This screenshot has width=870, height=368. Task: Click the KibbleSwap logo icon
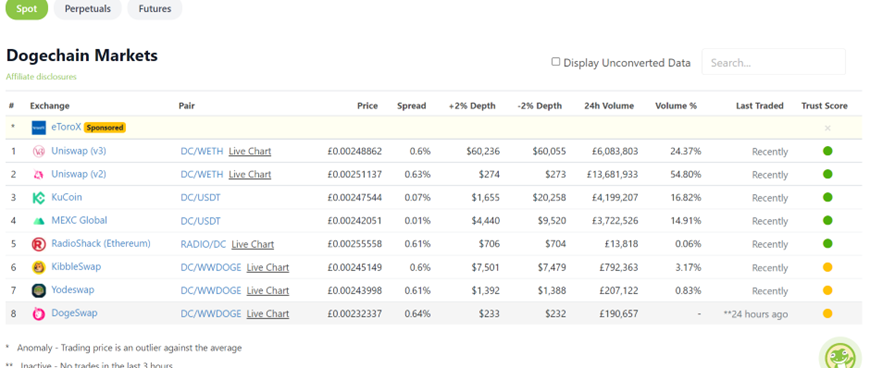(x=38, y=268)
